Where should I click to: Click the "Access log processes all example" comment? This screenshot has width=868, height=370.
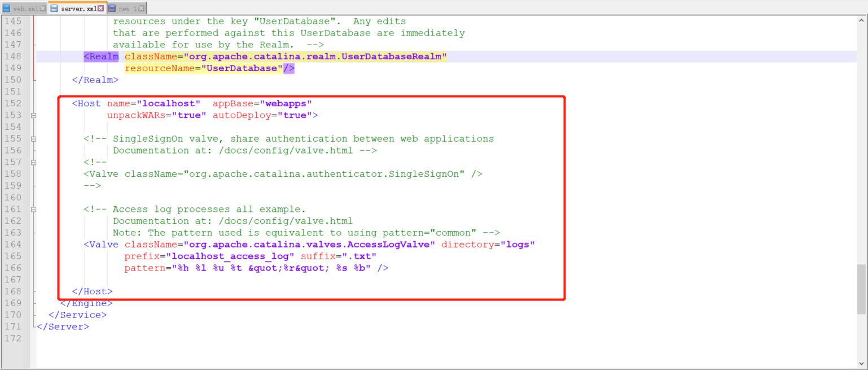195,210
